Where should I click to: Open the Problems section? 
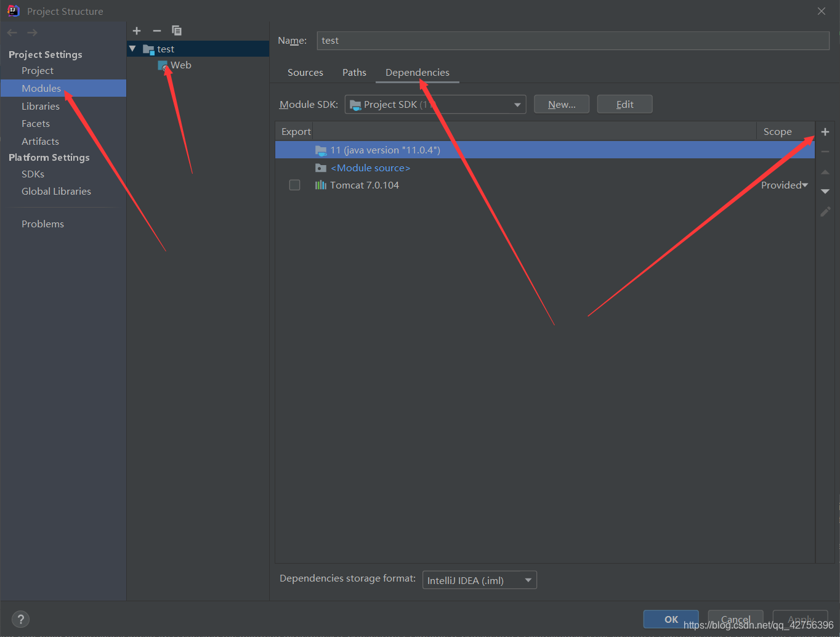pyautogui.click(x=42, y=224)
